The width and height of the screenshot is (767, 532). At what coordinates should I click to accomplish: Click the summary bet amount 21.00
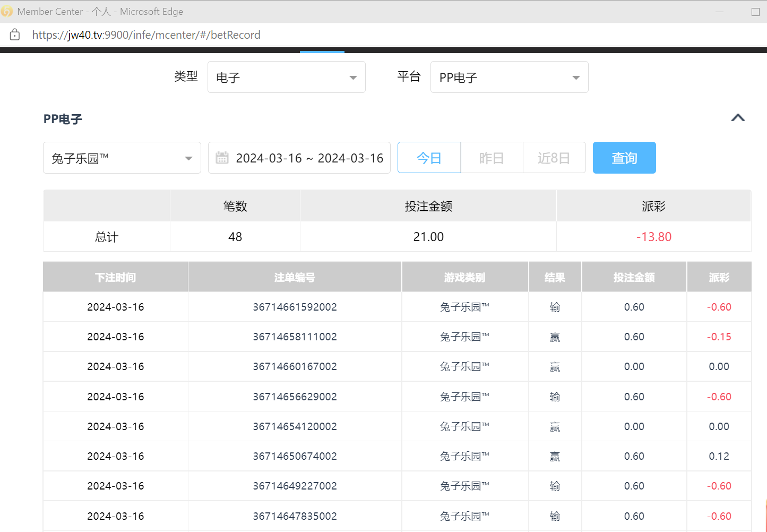coord(428,237)
